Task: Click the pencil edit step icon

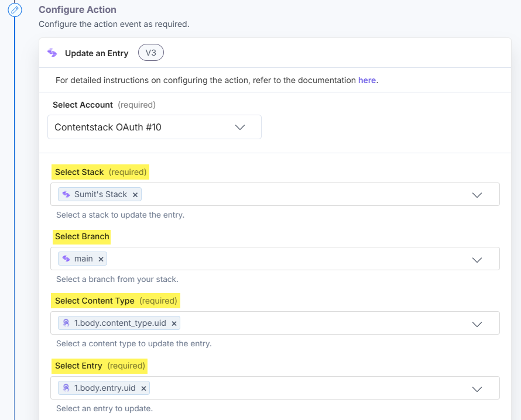Action: 15,10
